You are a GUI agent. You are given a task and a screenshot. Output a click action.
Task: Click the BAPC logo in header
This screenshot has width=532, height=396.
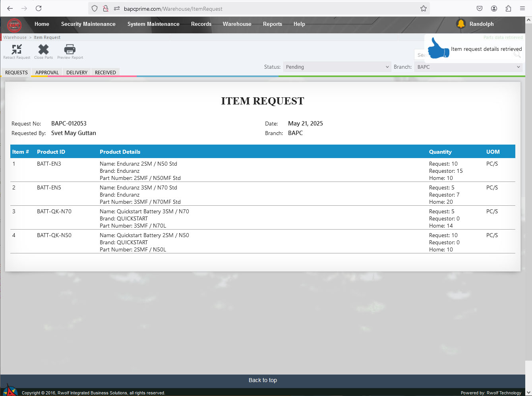coord(15,25)
